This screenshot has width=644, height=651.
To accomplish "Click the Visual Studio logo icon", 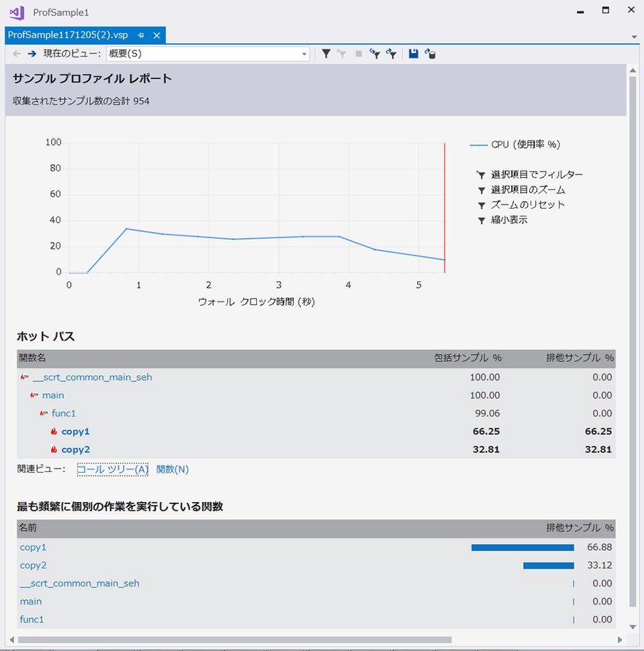I will tap(17, 12).
